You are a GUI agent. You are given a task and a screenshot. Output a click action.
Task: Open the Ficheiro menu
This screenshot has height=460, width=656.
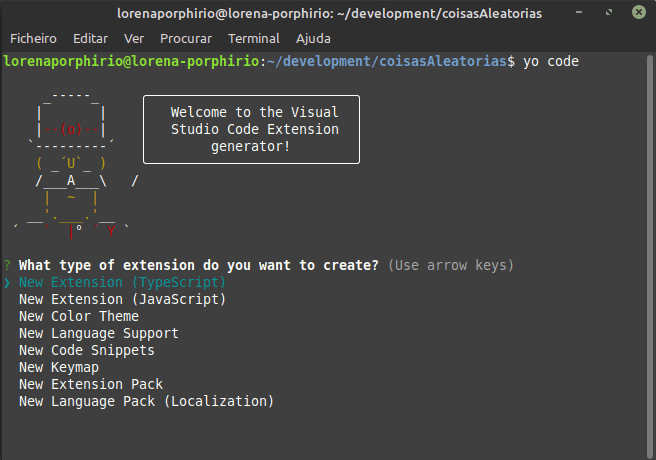point(33,38)
